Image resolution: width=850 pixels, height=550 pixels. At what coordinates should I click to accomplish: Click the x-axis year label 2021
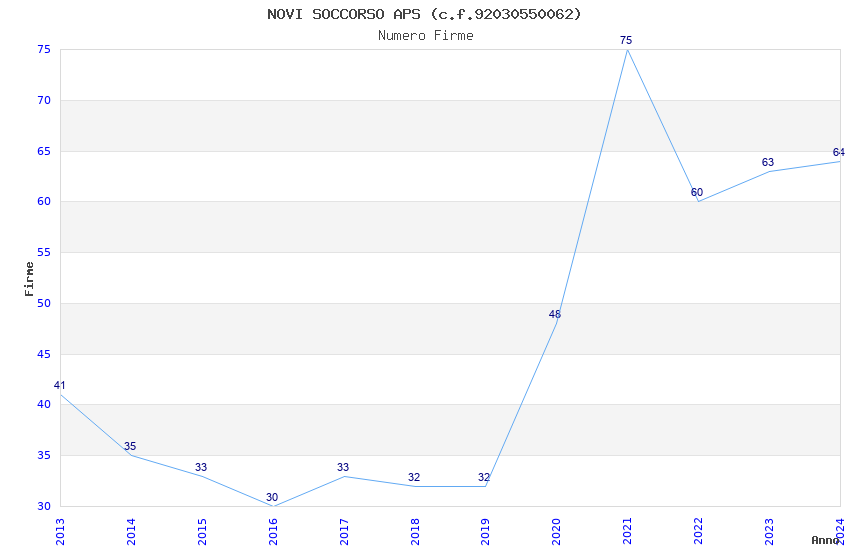(627, 532)
